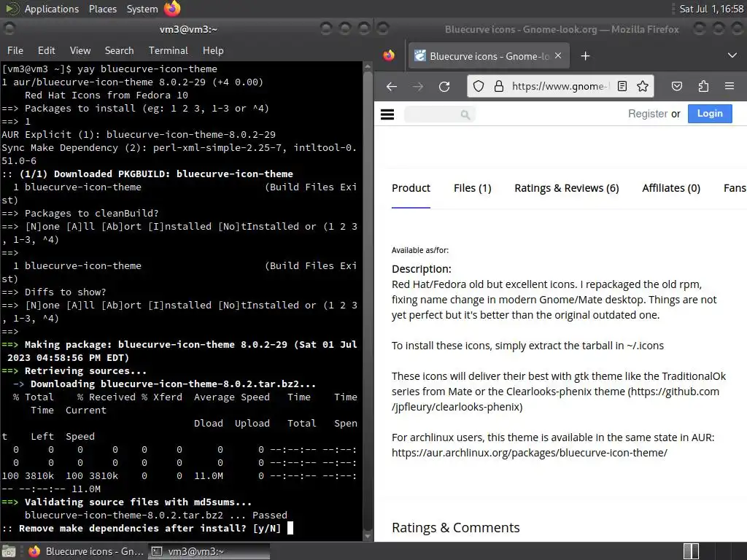The height and width of the screenshot is (560, 747).
Task: Bookmark this page with the star icon
Action: tap(643, 86)
